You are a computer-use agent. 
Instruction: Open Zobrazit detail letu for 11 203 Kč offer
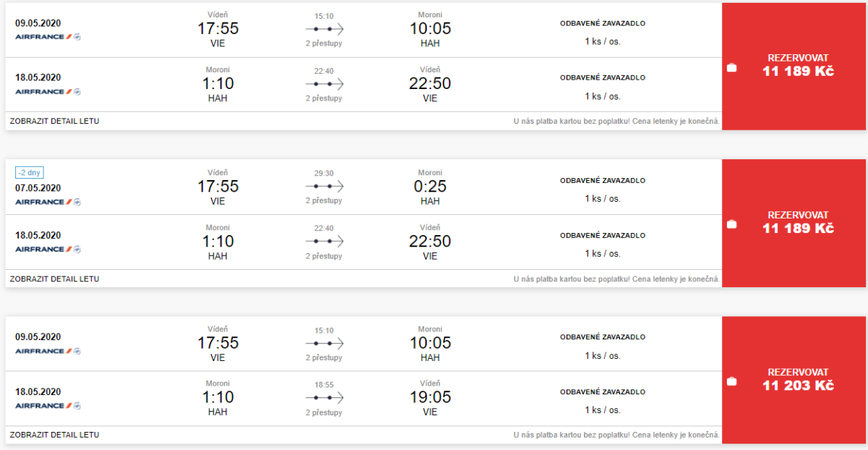click(55, 435)
